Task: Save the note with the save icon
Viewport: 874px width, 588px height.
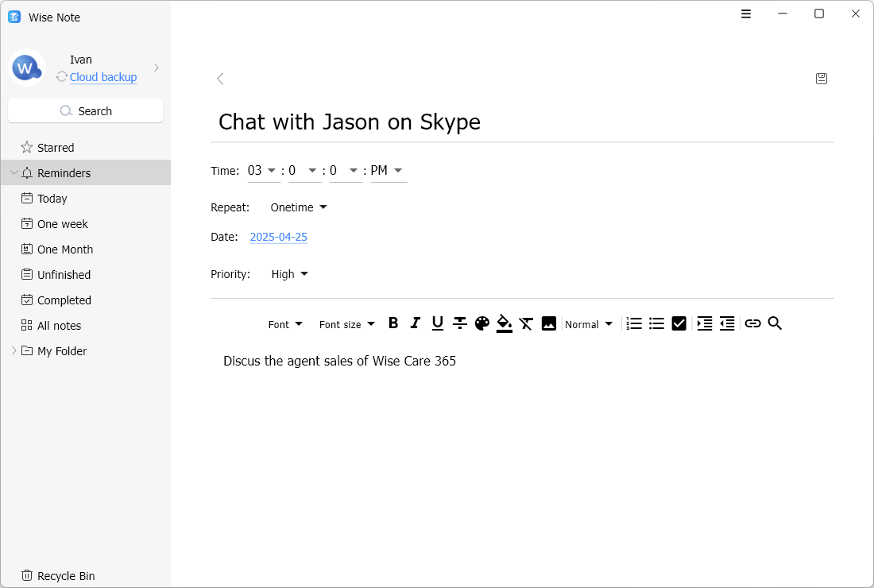Action: pyautogui.click(x=821, y=79)
